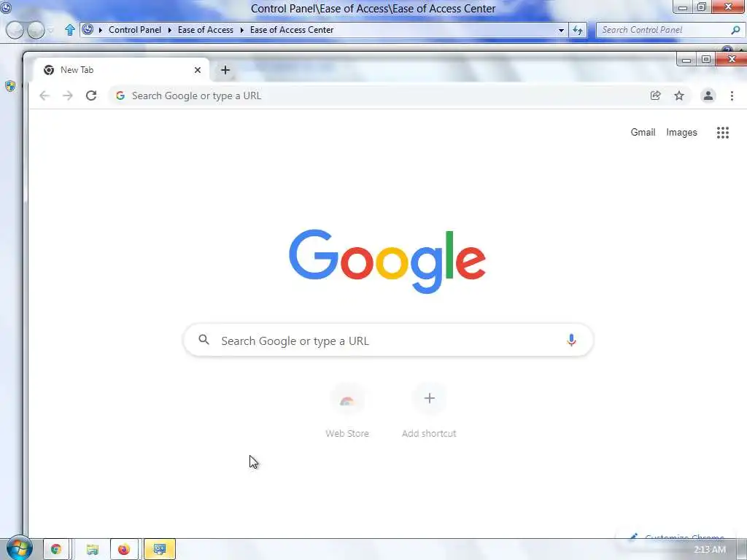
Task: Expand arrow after Ease of Access breadcrumb
Action: click(x=241, y=30)
